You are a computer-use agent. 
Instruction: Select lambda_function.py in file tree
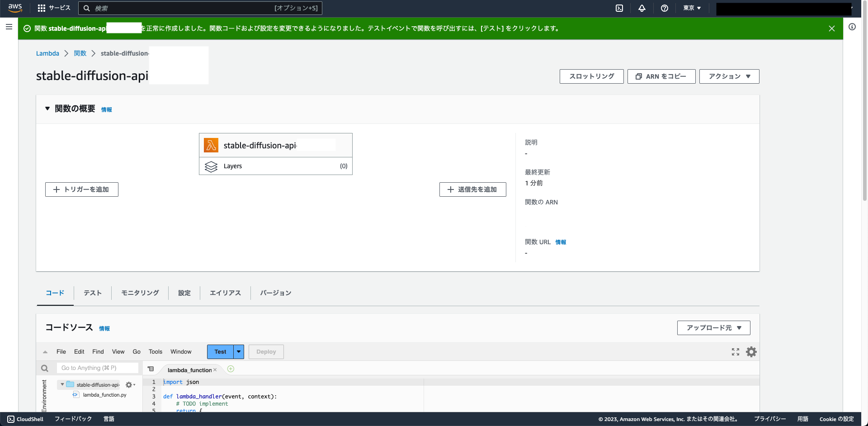(104, 395)
